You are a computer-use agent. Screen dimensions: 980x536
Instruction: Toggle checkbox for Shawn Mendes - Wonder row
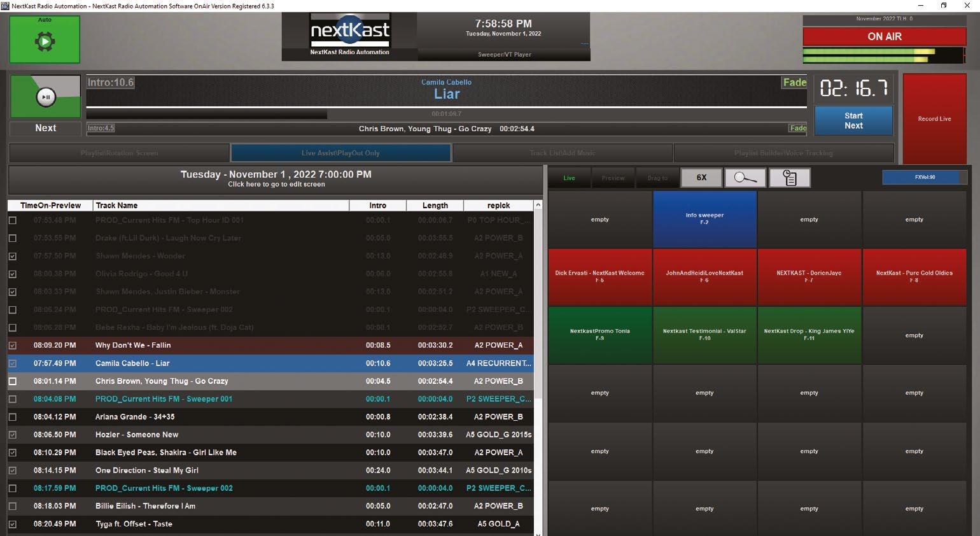coord(13,256)
